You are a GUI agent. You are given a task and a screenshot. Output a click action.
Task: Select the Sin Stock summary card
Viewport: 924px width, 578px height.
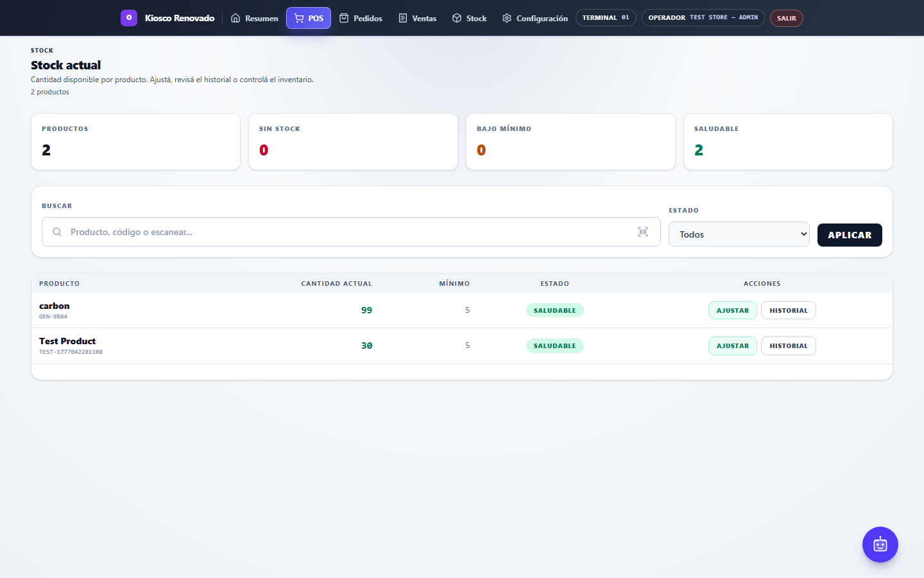tap(353, 142)
